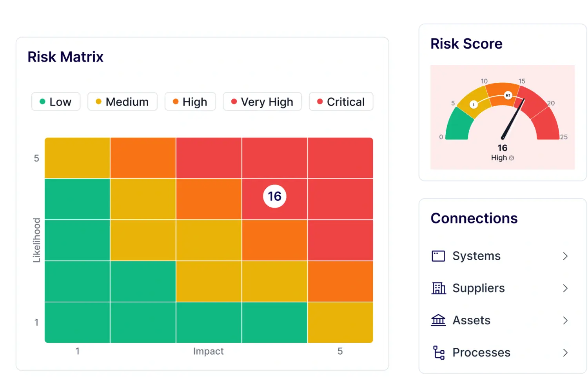Viewport: 588px width, 384px height.
Task: Select the top-right red matrix cell
Action: pyautogui.click(x=340, y=158)
